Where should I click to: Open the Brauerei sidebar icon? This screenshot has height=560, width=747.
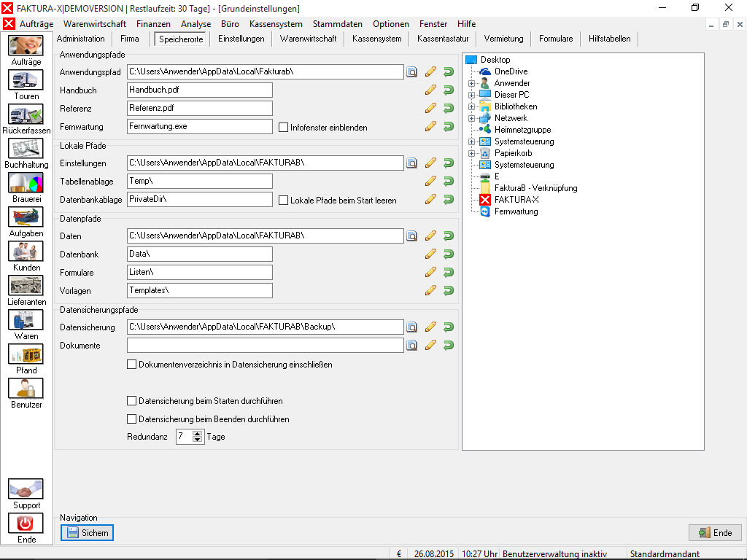click(x=26, y=182)
